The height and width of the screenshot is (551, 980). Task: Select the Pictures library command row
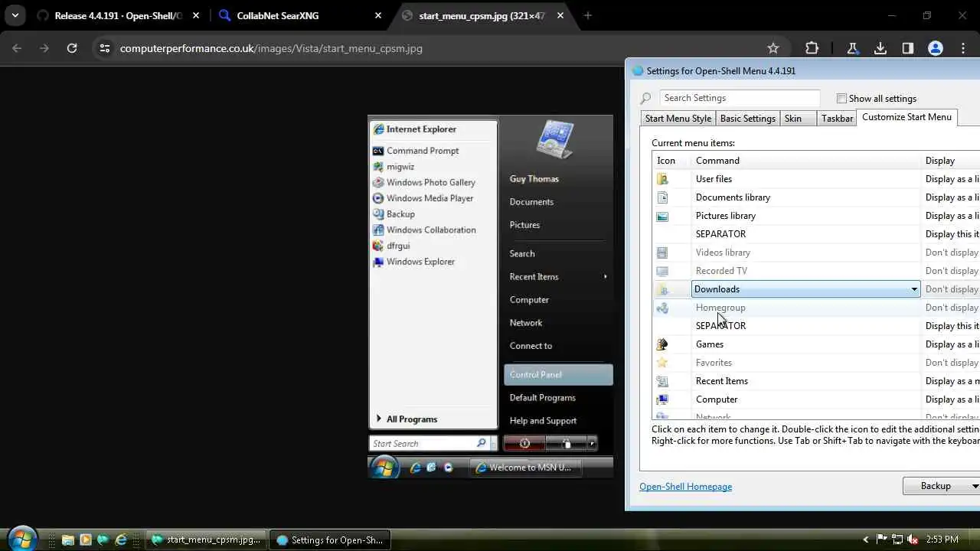tap(806, 216)
